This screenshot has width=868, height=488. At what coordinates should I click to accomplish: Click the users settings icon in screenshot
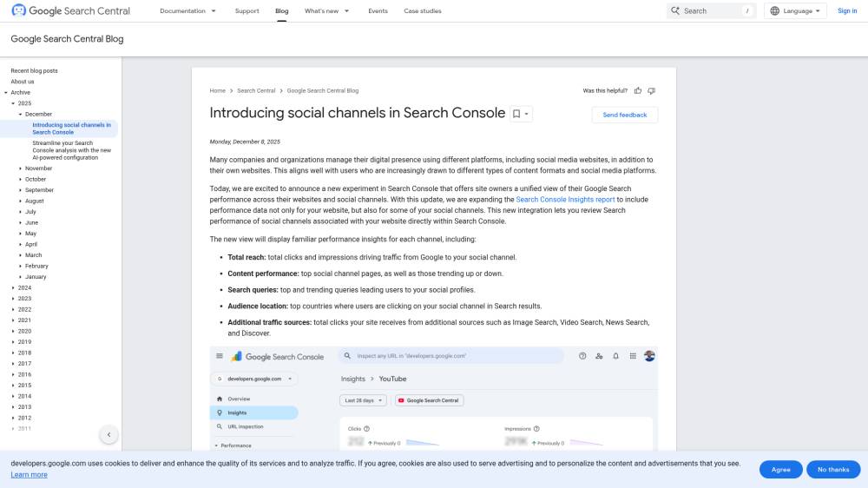[x=599, y=356]
